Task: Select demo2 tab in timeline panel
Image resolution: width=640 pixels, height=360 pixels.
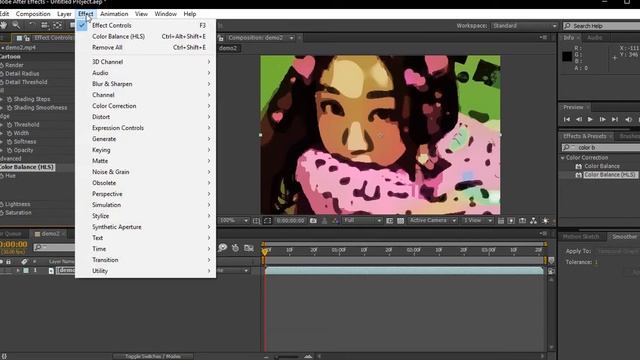Action: coord(50,234)
